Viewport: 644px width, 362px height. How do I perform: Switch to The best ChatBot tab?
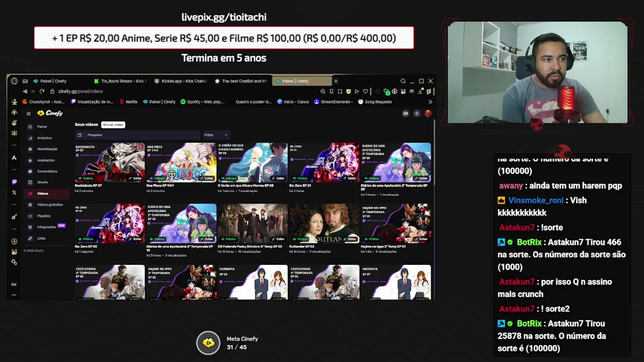click(240, 81)
